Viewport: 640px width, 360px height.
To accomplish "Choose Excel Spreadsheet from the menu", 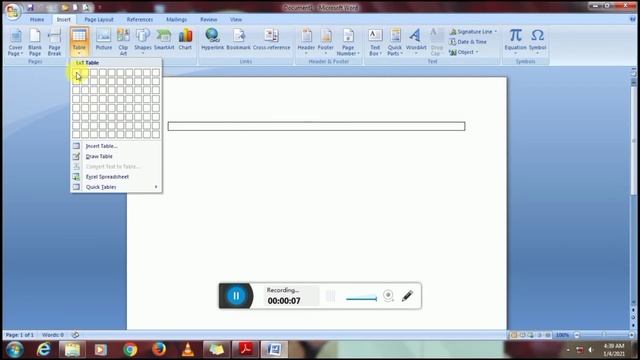I will [x=116, y=177].
